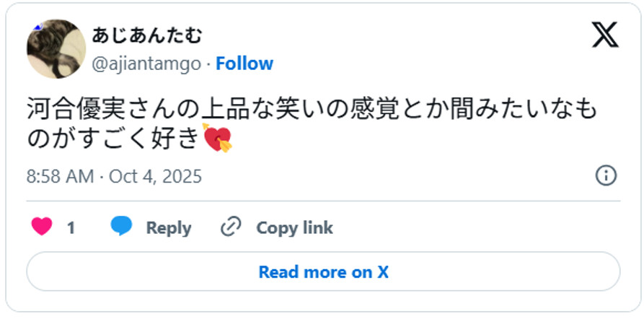This screenshot has height=319, width=644.
Task: Click the Read more on X button
Action: click(323, 271)
